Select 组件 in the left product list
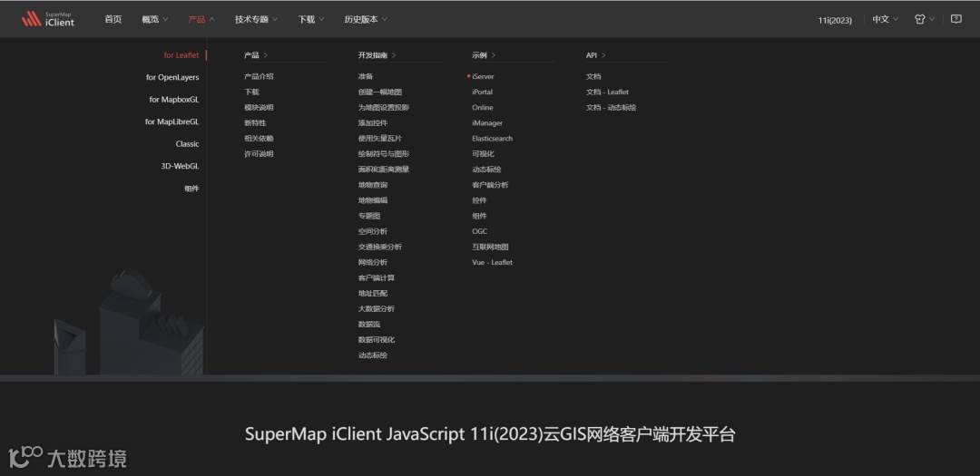980x476 pixels. tap(191, 189)
